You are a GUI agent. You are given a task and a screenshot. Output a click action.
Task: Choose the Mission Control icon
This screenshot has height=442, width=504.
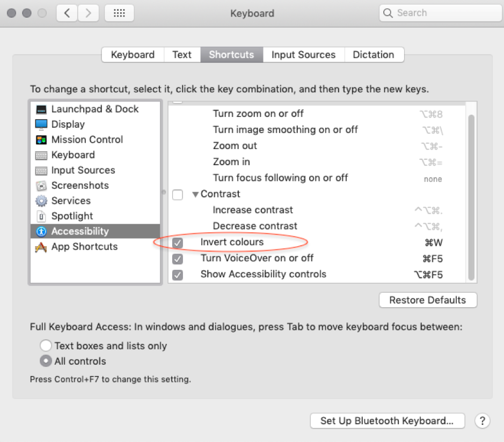pos(41,140)
